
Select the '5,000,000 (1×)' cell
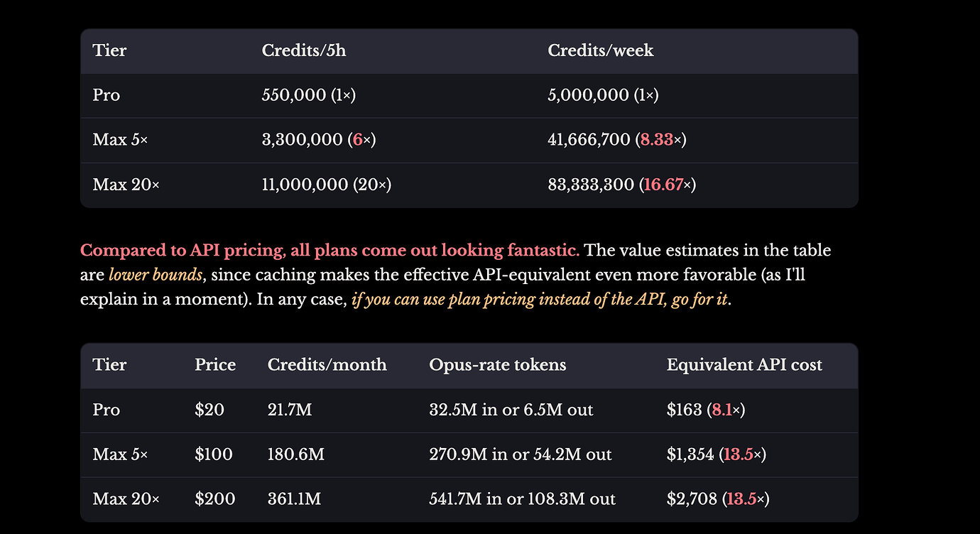603,95
